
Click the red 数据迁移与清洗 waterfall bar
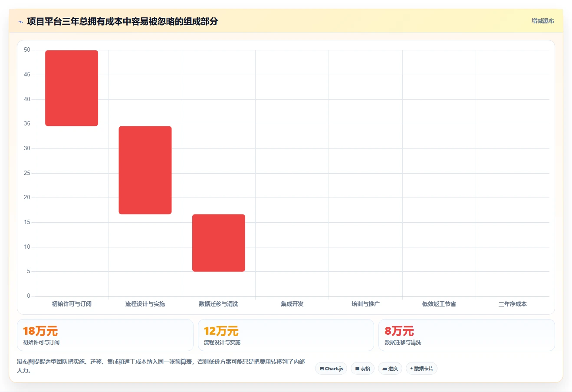coord(219,243)
